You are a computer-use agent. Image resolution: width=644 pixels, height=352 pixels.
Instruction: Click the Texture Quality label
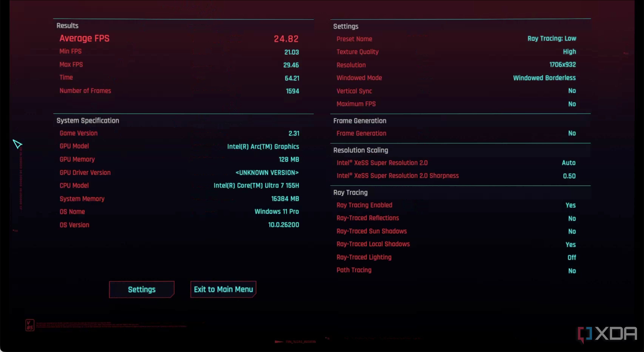tap(357, 52)
